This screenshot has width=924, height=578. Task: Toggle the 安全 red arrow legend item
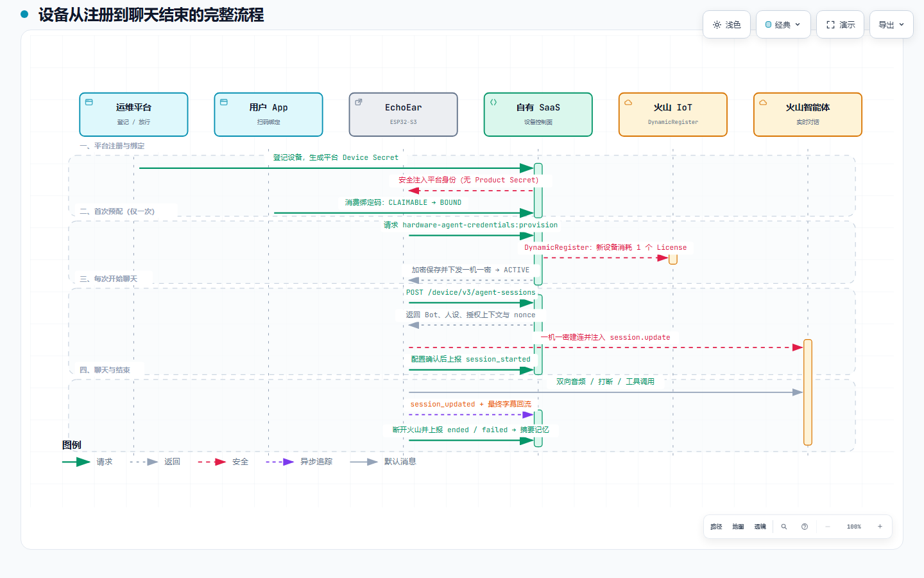coord(223,462)
